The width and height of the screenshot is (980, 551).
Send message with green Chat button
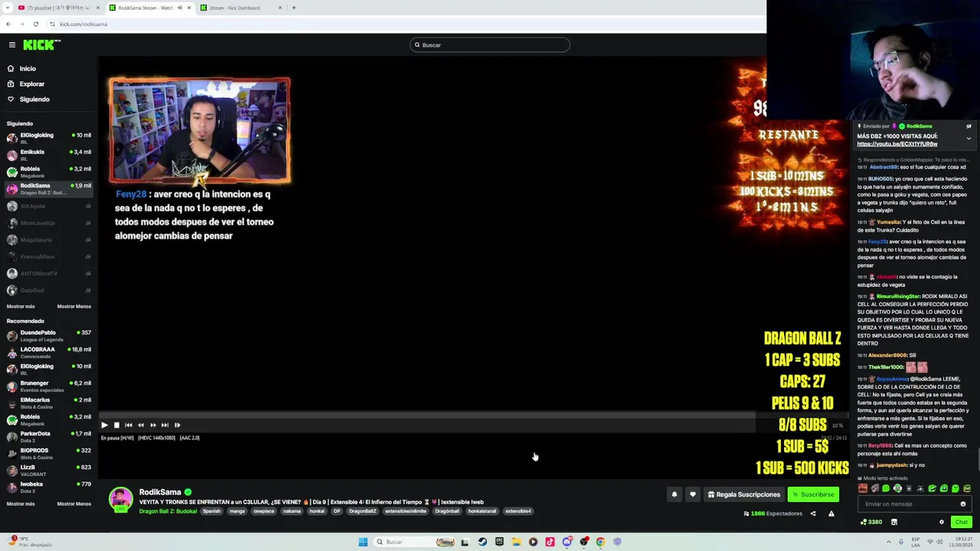962,522
